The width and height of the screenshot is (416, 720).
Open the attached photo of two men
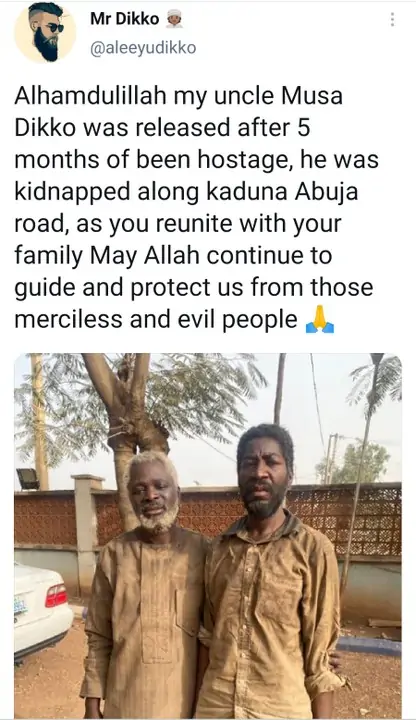(x=208, y=536)
